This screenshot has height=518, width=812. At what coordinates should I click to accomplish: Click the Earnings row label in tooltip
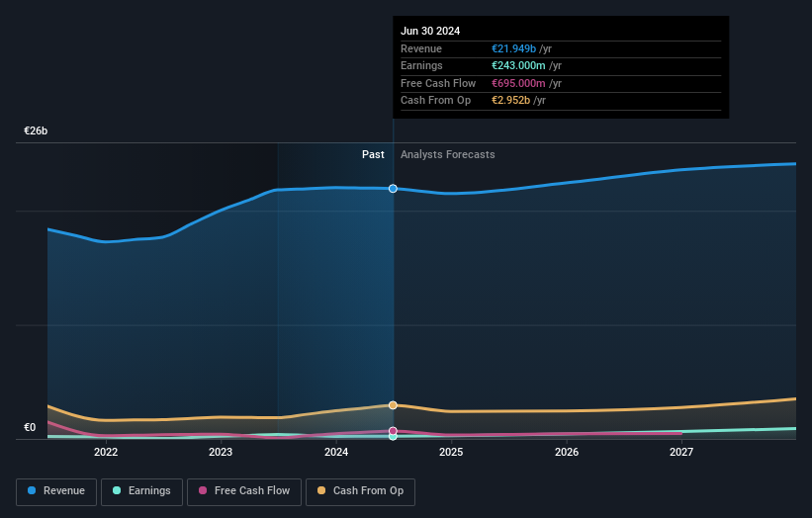(x=421, y=65)
